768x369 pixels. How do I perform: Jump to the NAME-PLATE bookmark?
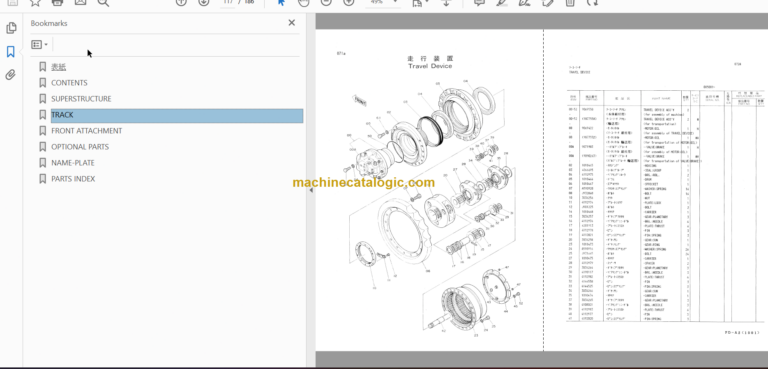(72, 163)
